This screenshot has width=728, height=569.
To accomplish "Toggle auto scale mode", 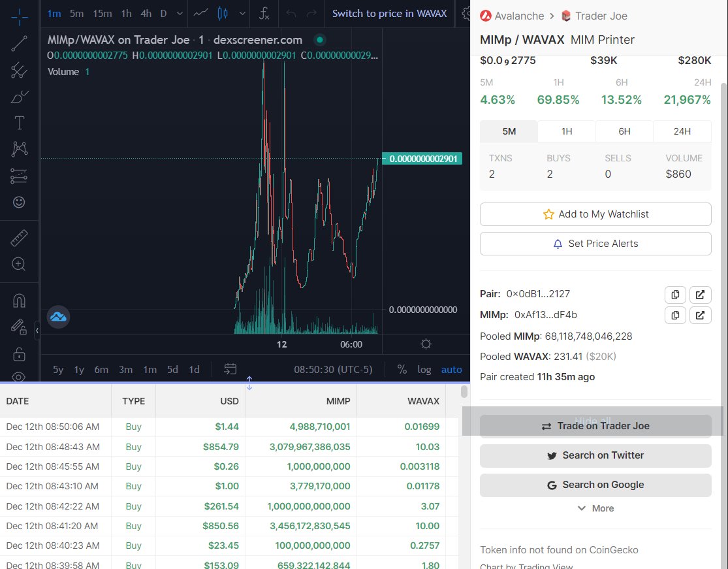I will 451,370.
